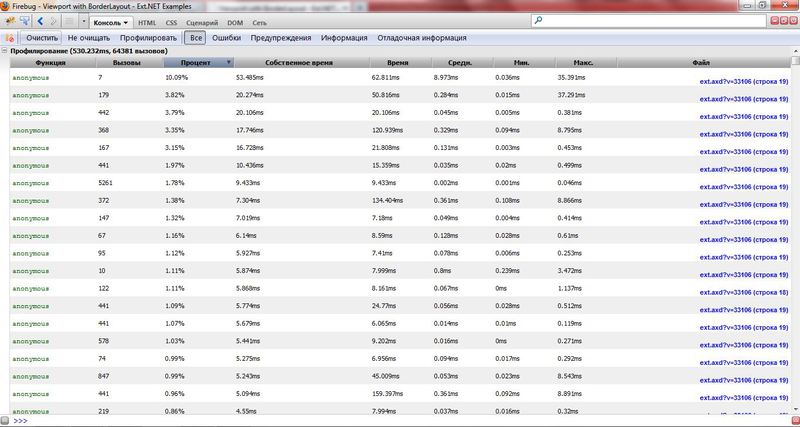Sort by the Мин. column

524,63
